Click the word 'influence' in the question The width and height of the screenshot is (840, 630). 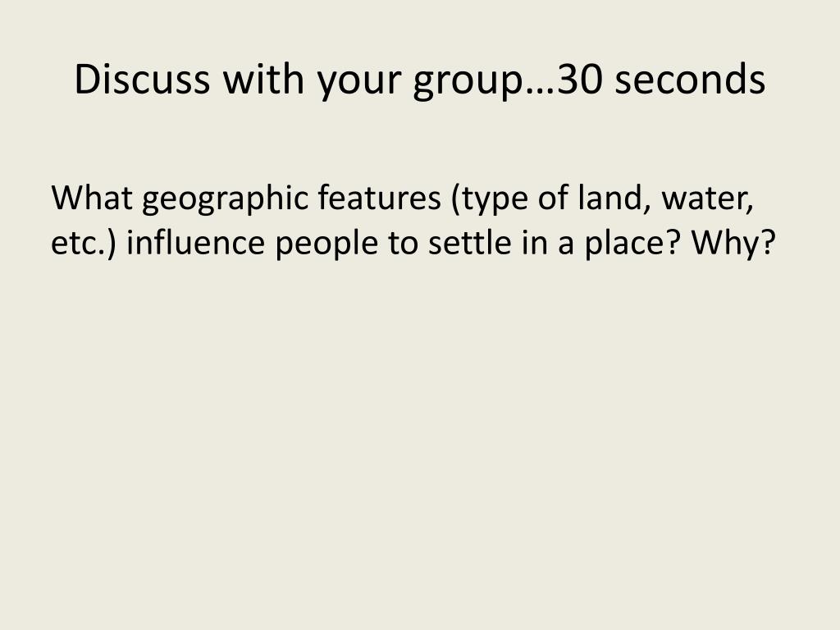[x=195, y=242]
